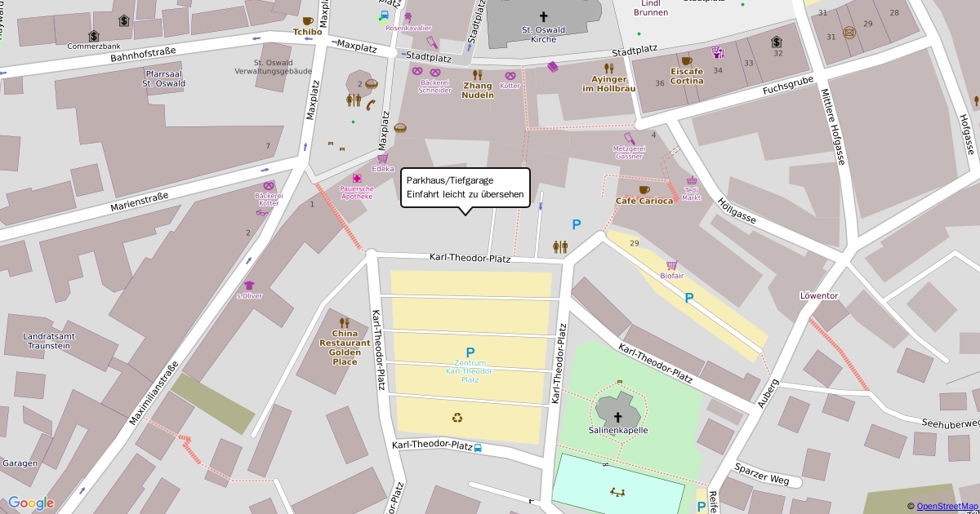The width and height of the screenshot is (980, 514).
Task: Select the Biofair shopping cart icon
Action: coord(672,265)
